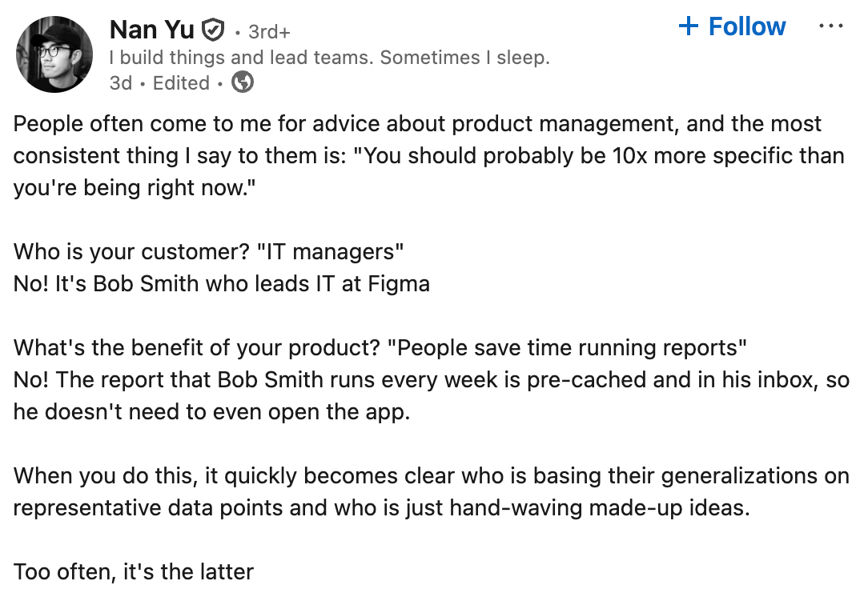This screenshot has width=868, height=589.
Task: Click the verified badge beside Nan Yu
Action: (x=212, y=30)
